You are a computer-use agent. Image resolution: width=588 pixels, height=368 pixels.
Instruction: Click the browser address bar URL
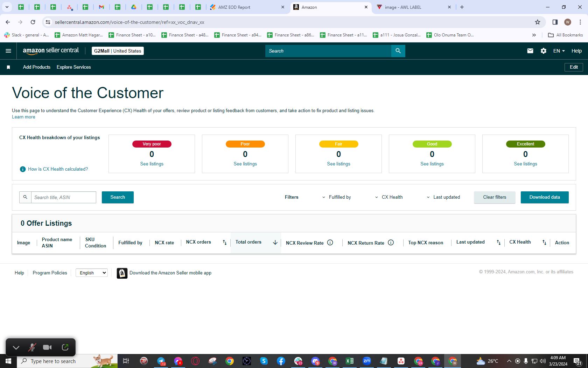[129, 22]
